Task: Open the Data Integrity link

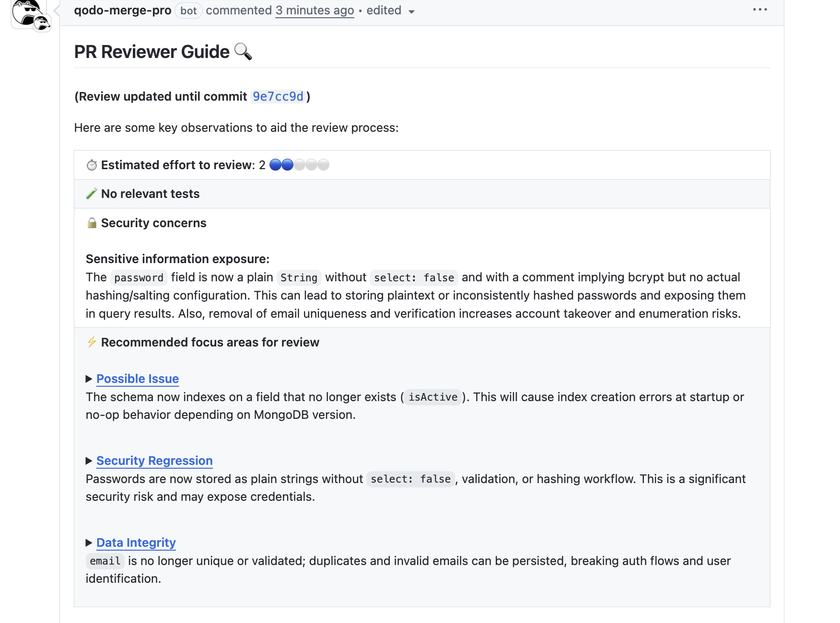Action: 136,543
